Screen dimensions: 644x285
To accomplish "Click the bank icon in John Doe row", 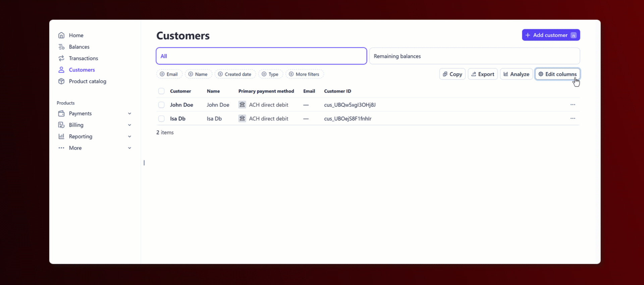I will pyautogui.click(x=242, y=105).
